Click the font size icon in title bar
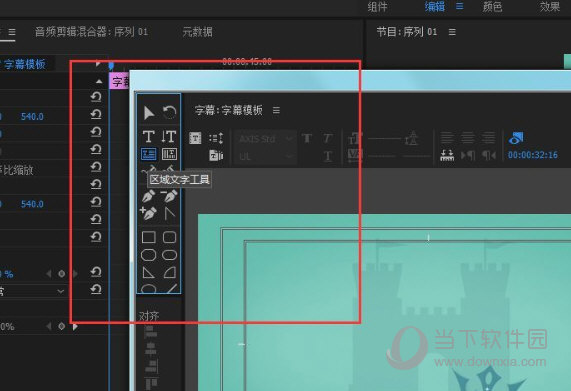 [355, 138]
